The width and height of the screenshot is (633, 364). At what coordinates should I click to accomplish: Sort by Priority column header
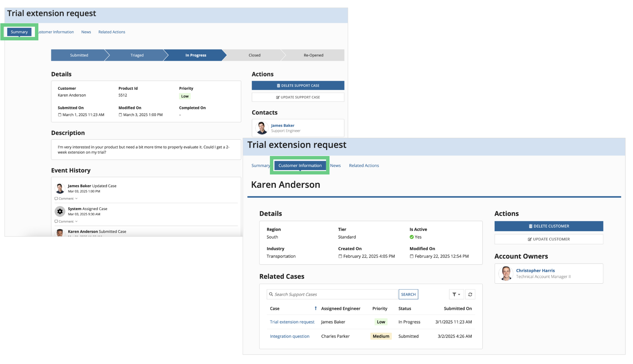380,309
